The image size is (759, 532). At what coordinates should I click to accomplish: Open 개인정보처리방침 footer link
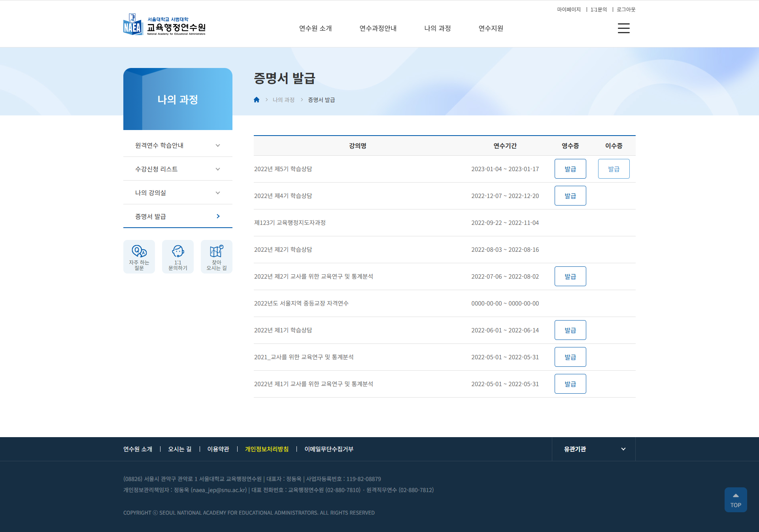[267, 449]
